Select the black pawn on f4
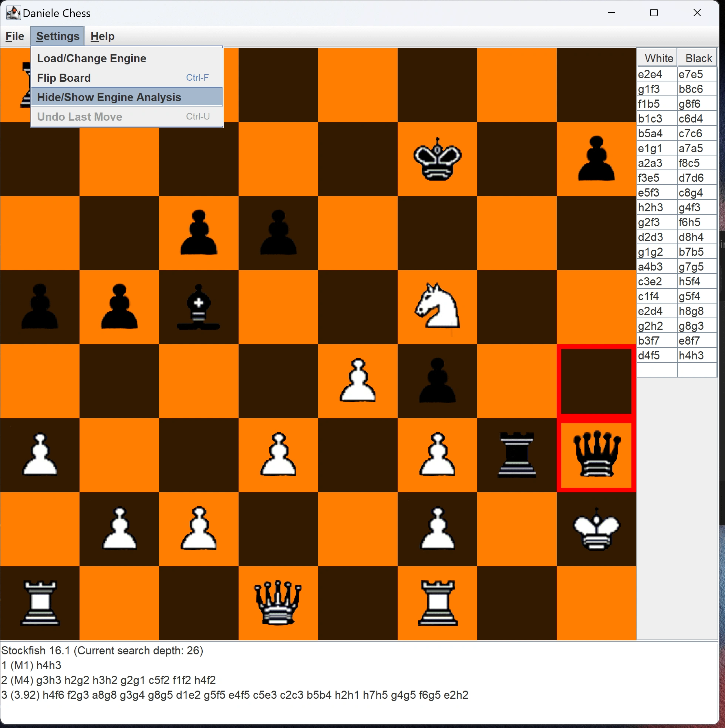This screenshot has width=725, height=728. [x=437, y=380]
